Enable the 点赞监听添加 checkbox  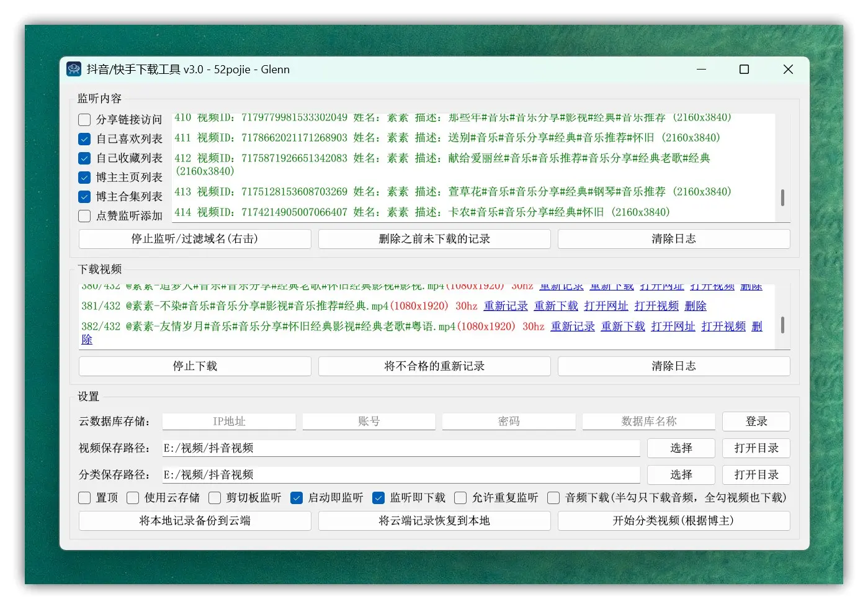coord(84,216)
